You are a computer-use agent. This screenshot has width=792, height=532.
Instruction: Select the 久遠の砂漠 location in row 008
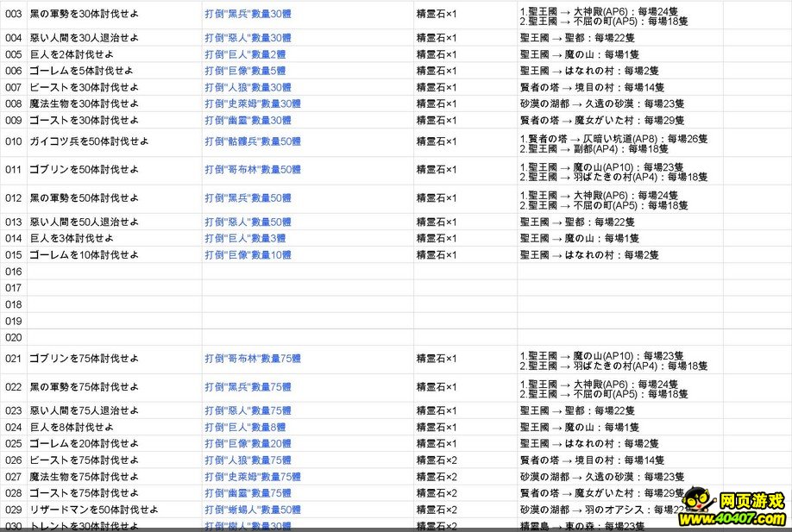coord(602,103)
